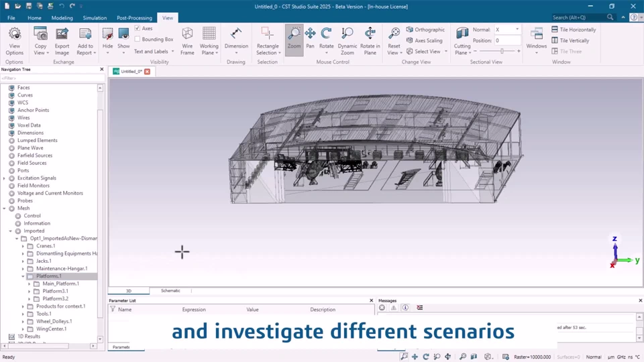Open Text and Labels dropdown
644x362 pixels.
[x=154, y=52]
